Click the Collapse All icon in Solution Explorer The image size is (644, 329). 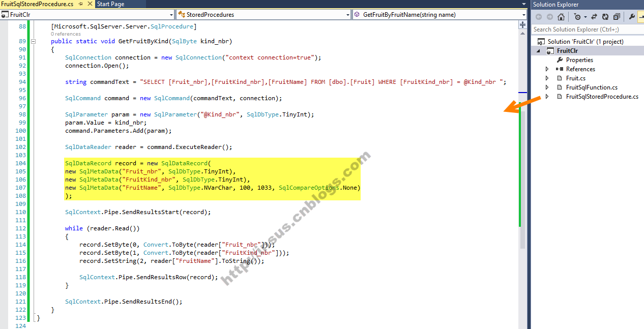617,17
